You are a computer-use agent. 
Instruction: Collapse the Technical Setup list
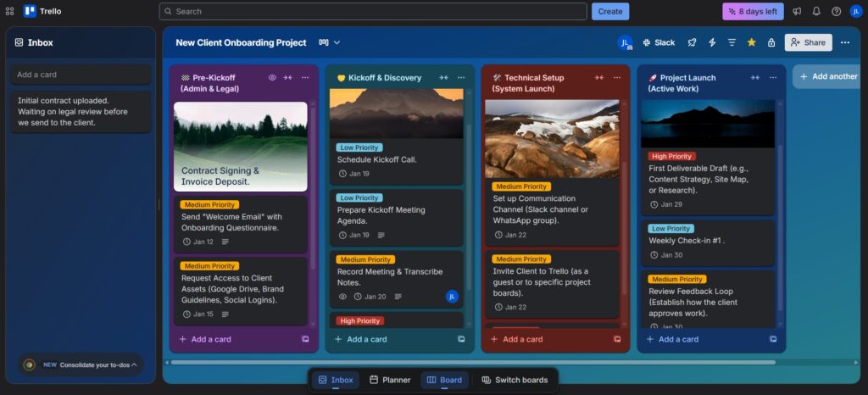click(599, 77)
